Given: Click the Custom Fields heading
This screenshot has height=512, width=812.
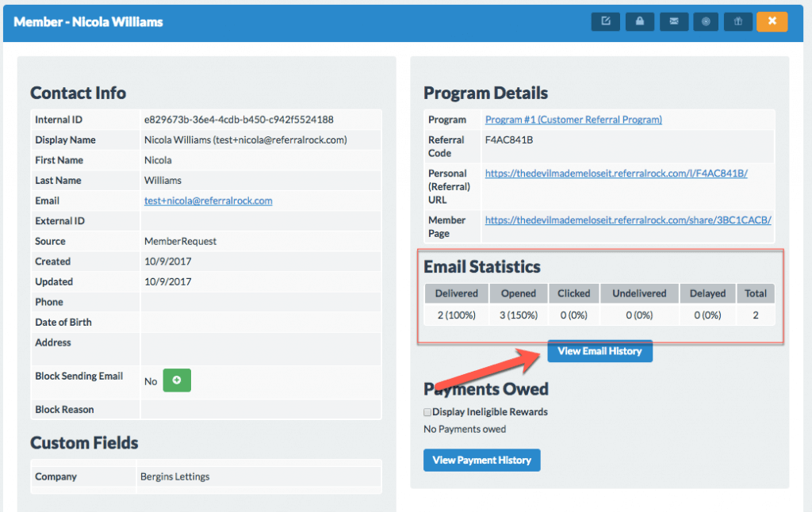Looking at the screenshot, I should coord(84,442).
